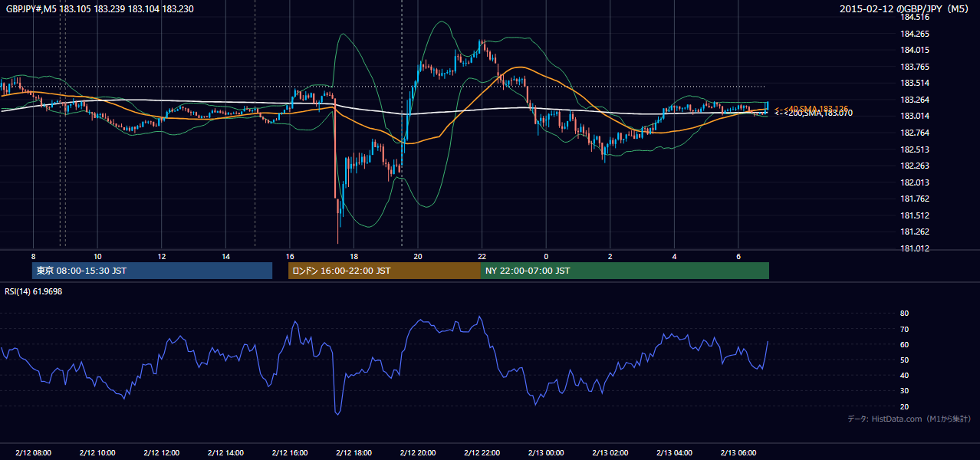Click the RSI(14) 61.9698 indicator label
The height and width of the screenshot is (460, 980).
click(x=34, y=291)
